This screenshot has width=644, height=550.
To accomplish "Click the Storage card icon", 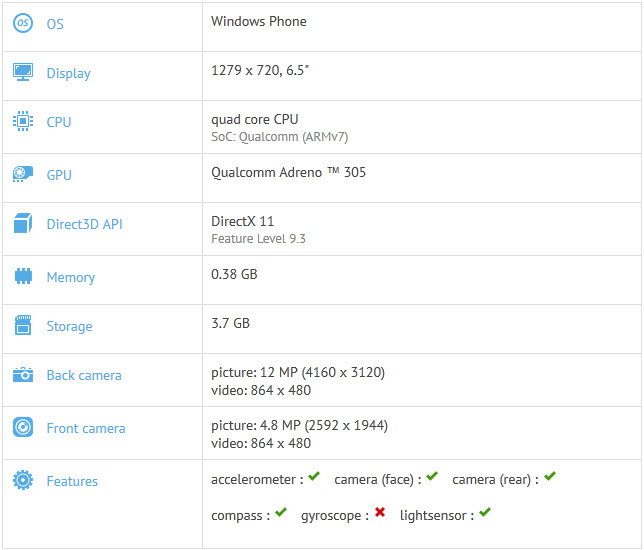I will pos(22,326).
